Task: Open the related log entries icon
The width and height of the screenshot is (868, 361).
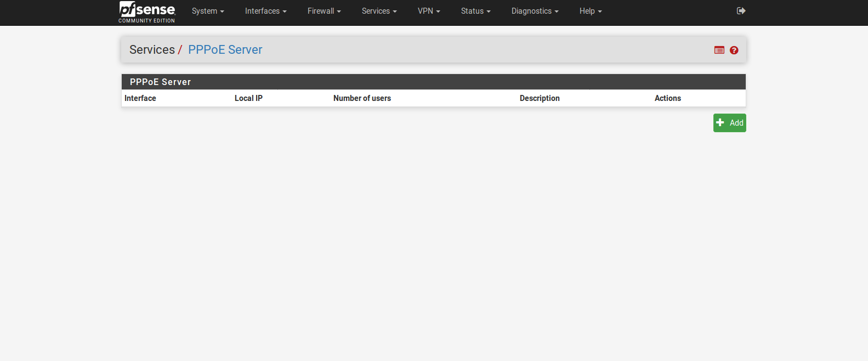Action: click(719, 50)
